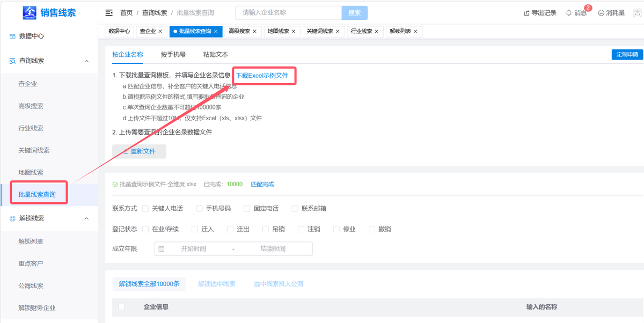Collapse the 查询线索 menu chevron
This screenshot has width=644, height=323.
coord(86,61)
